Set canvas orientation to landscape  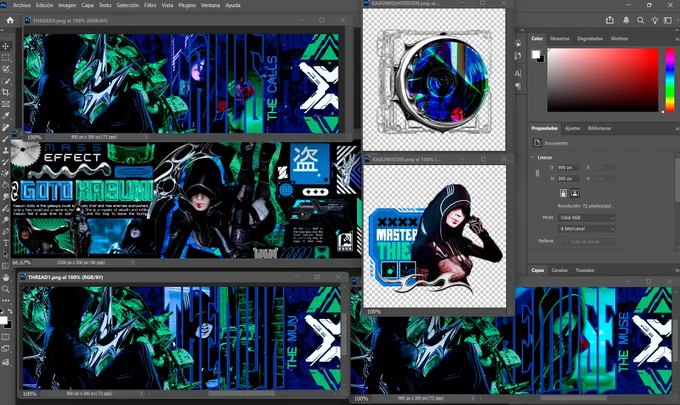point(575,193)
